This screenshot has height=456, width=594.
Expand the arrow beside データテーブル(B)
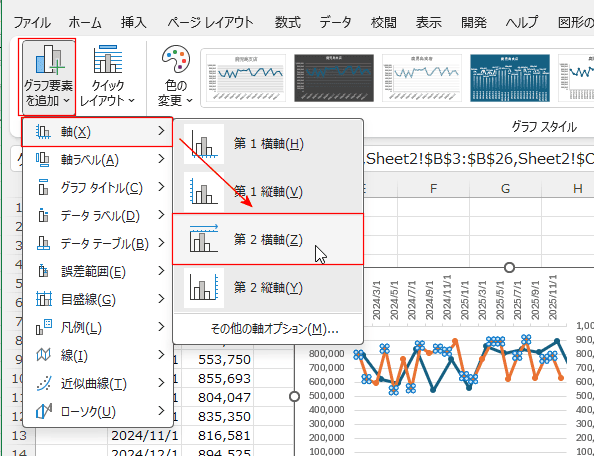(162, 243)
